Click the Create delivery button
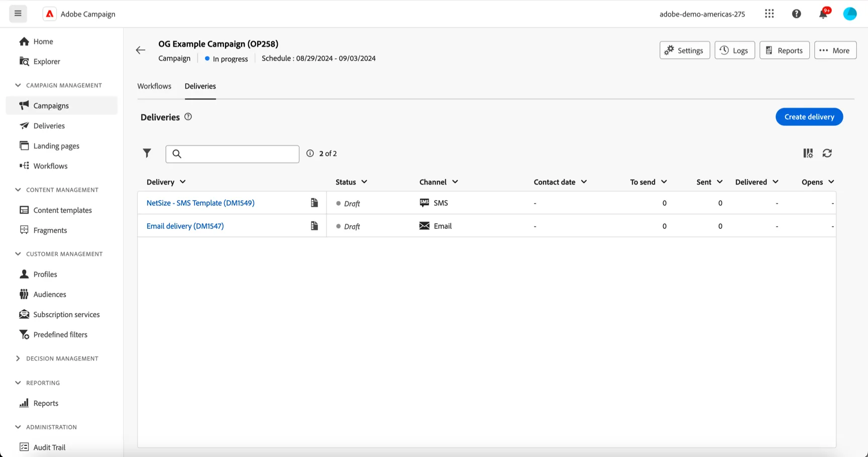This screenshot has width=868, height=457. [809, 117]
